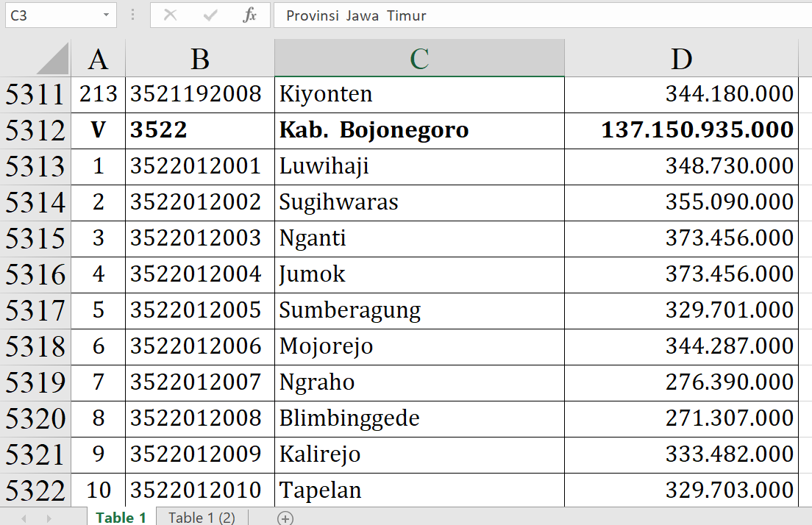Click the Cancel X in formula bar
The image size is (812, 525).
tap(170, 15)
